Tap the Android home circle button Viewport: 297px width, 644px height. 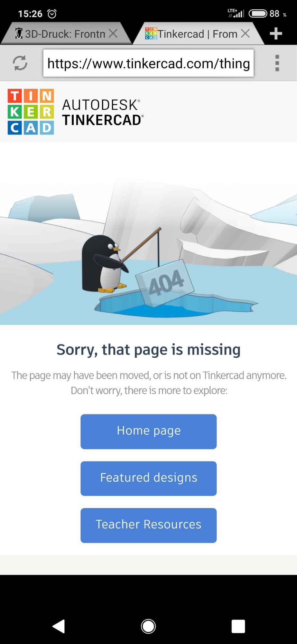(x=148, y=626)
